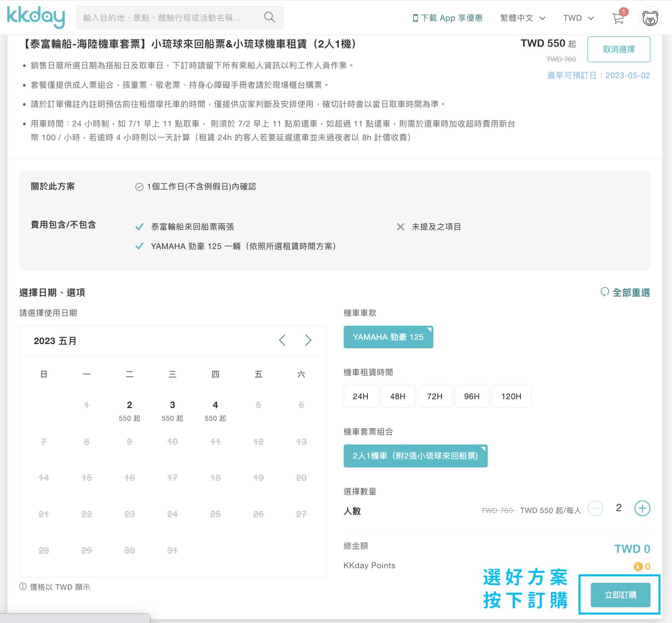Select the 120H rental duration
The width and height of the screenshot is (672, 623).
tap(511, 396)
